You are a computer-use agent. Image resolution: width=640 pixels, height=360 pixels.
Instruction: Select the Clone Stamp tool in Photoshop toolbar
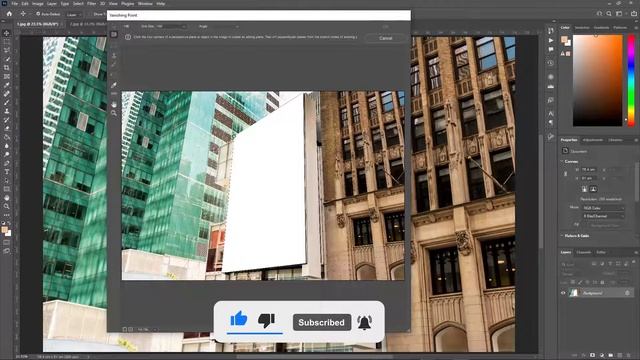(7, 111)
